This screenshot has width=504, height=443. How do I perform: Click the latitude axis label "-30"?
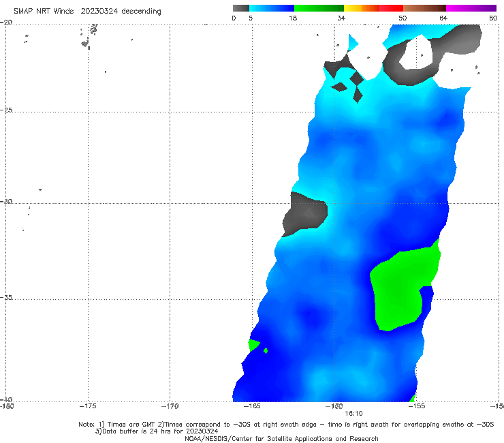(x=7, y=201)
